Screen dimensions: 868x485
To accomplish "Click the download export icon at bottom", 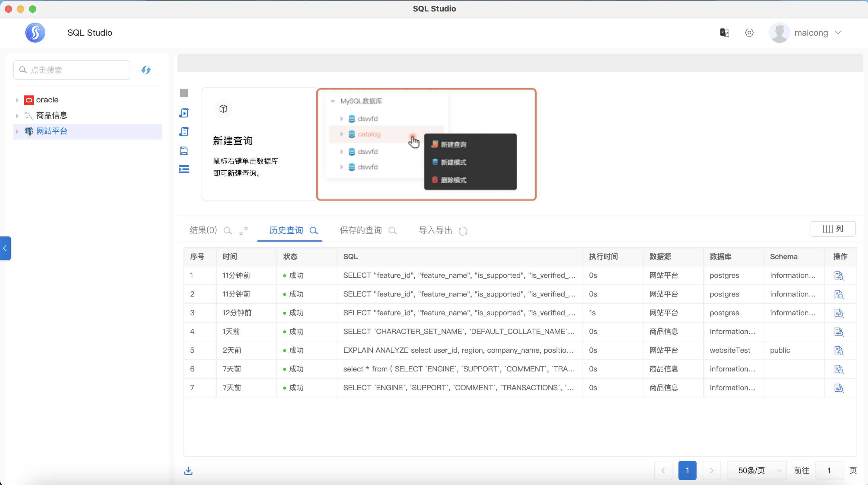I will 188,471.
